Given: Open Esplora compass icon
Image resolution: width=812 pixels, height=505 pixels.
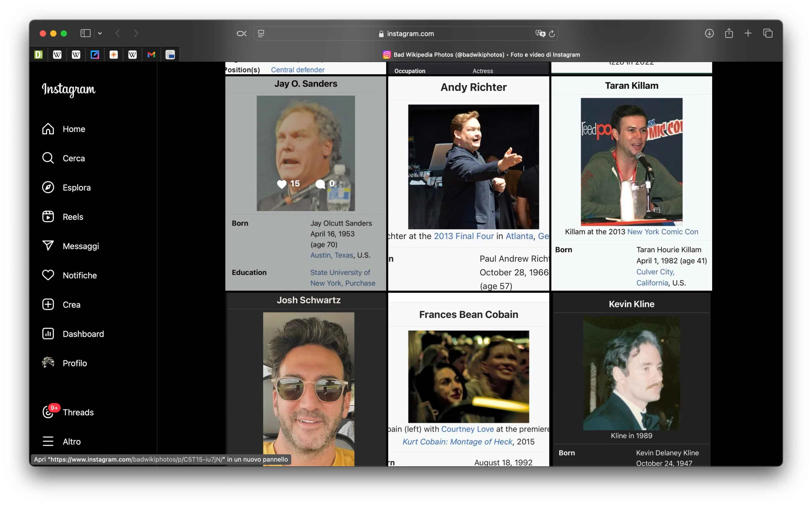Looking at the screenshot, I should (x=48, y=187).
